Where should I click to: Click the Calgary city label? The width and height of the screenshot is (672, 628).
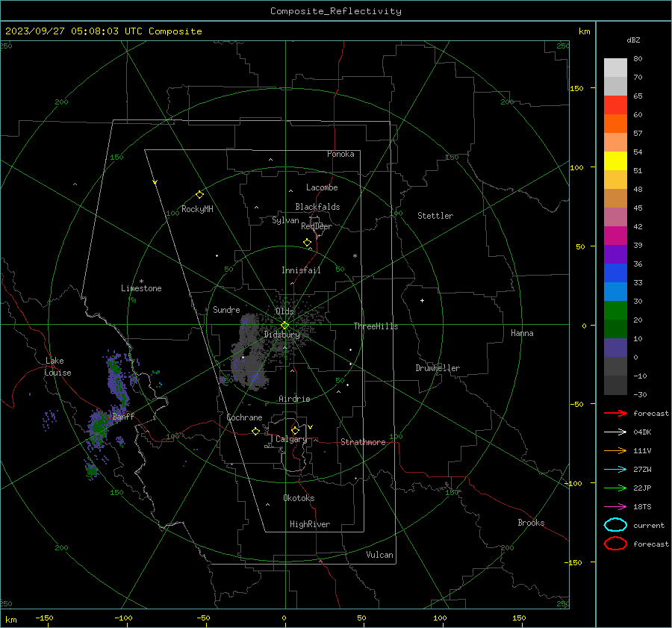pos(291,439)
